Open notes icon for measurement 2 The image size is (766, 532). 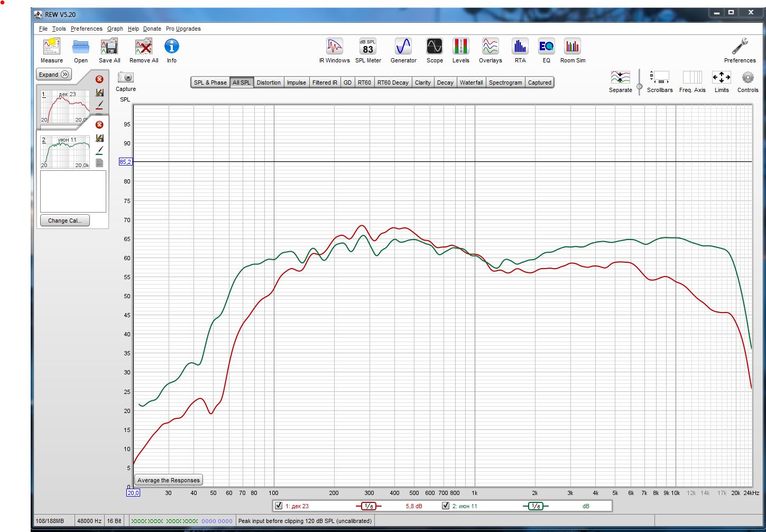[99, 163]
